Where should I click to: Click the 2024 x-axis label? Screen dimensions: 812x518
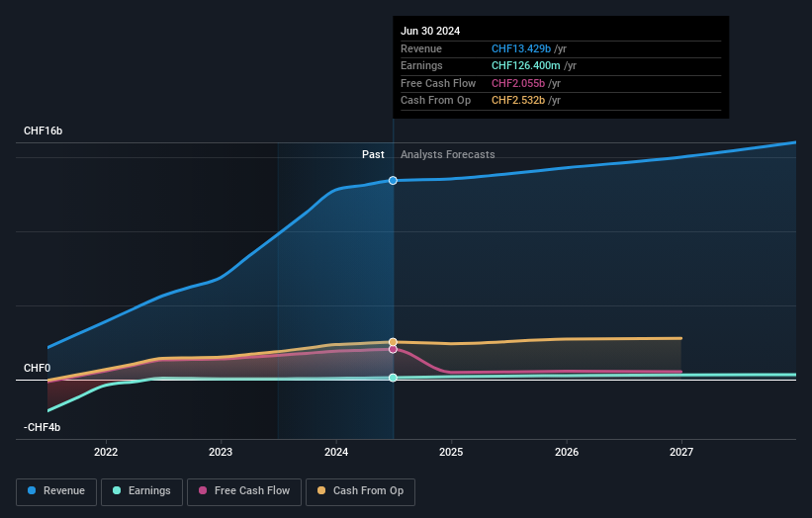click(x=336, y=452)
